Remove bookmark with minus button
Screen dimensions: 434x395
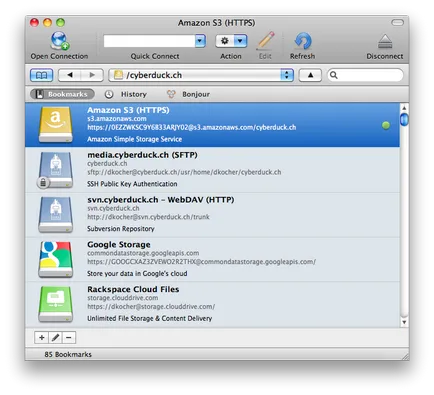coord(69,338)
